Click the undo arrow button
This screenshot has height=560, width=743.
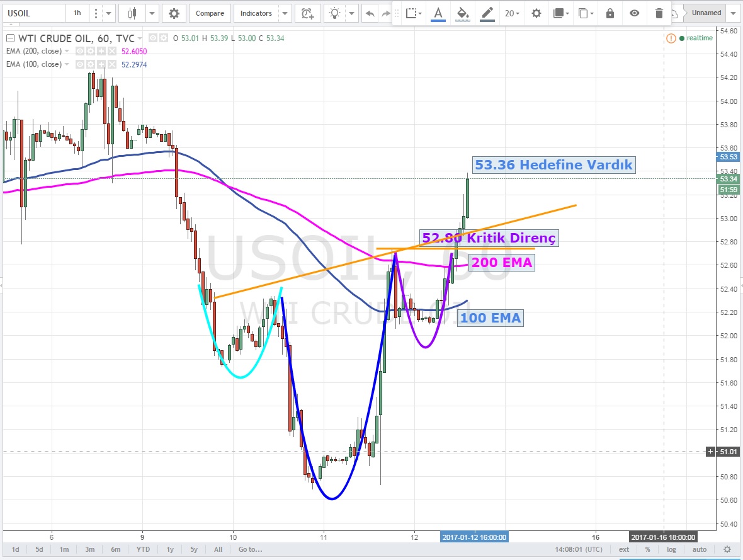click(370, 13)
